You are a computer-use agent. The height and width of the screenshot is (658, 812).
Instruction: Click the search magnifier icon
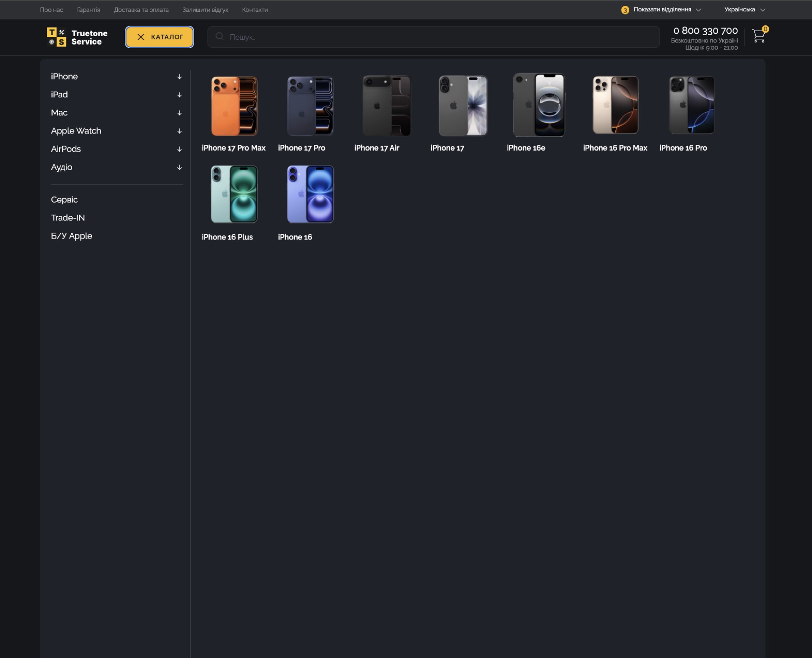point(219,37)
